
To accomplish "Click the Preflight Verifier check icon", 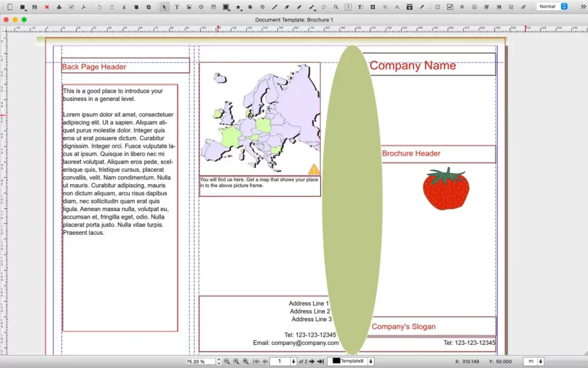I will tap(71, 7).
